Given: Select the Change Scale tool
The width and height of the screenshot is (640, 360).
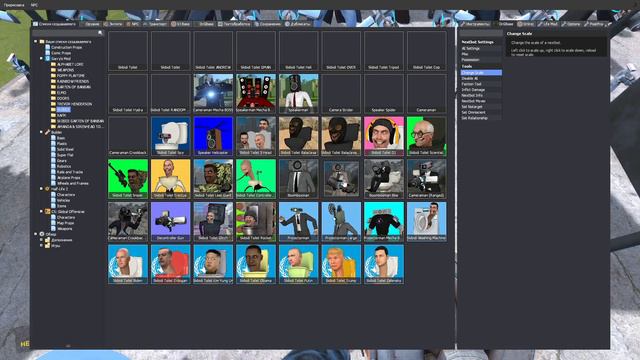Looking at the screenshot, I should pyautogui.click(x=481, y=73).
